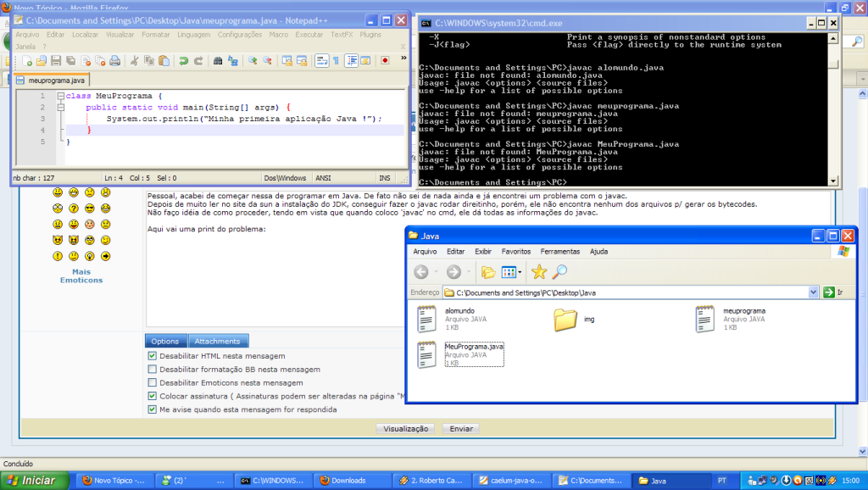Click the Enviar button

461,429
